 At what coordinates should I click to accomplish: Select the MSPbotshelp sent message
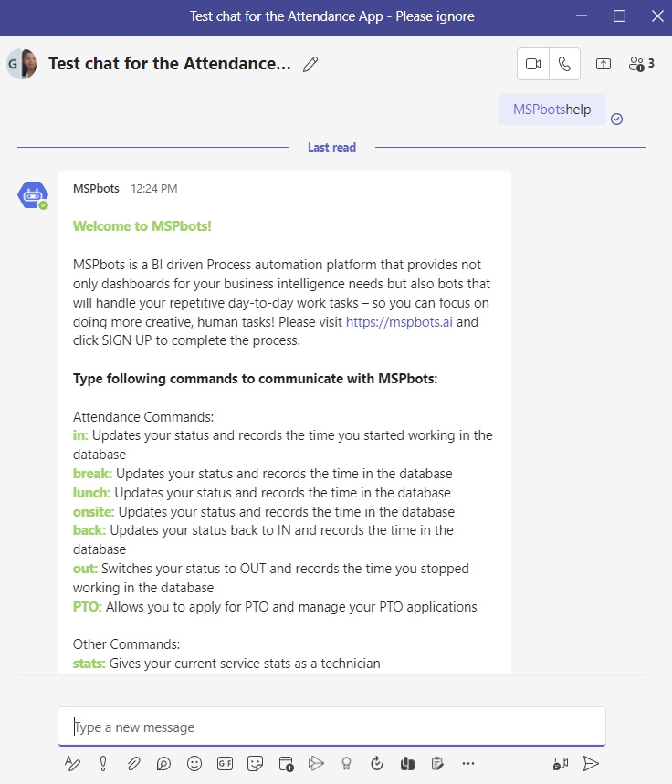click(x=551, y=108)
